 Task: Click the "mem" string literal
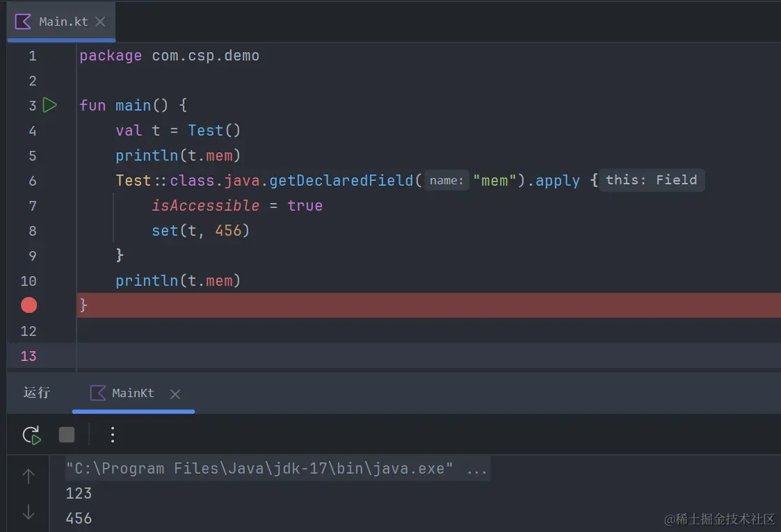(x=494, y=180)
